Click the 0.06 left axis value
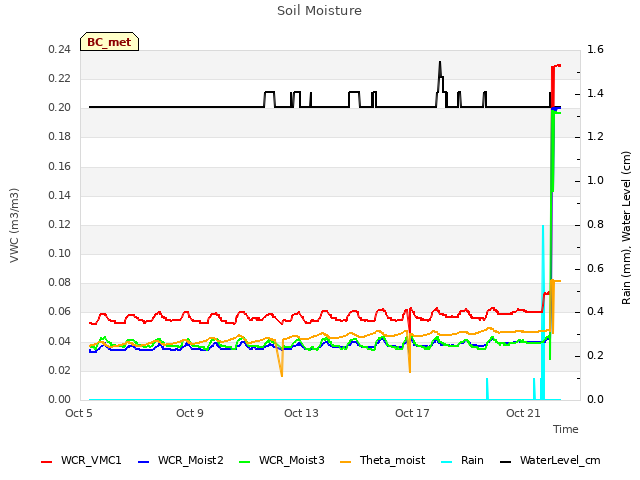Image resolution: width=640 pixels, height=480 pixels. (x=60, y=312)
